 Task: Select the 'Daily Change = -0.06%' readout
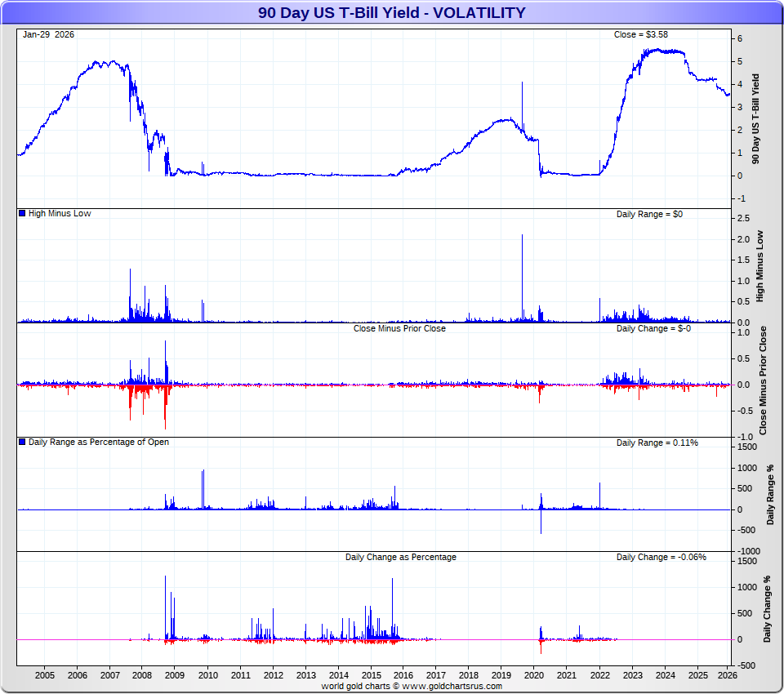pyautogui.click(x=661, y=557)
